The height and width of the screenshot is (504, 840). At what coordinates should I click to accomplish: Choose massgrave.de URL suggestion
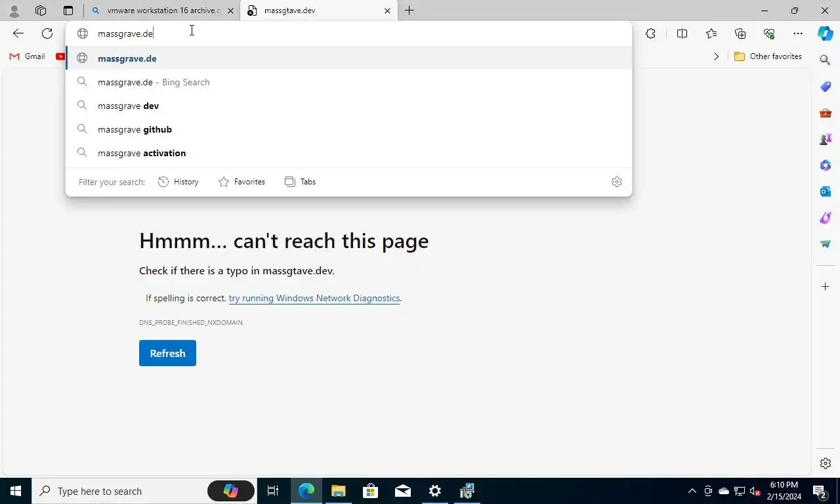click(348, 58)
